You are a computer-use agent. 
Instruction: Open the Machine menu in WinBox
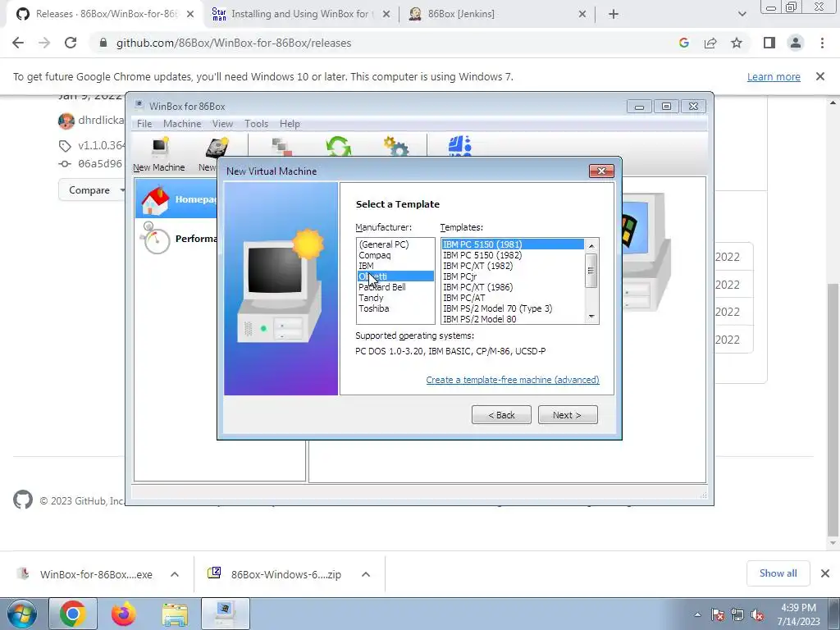[x=182, y=124]
